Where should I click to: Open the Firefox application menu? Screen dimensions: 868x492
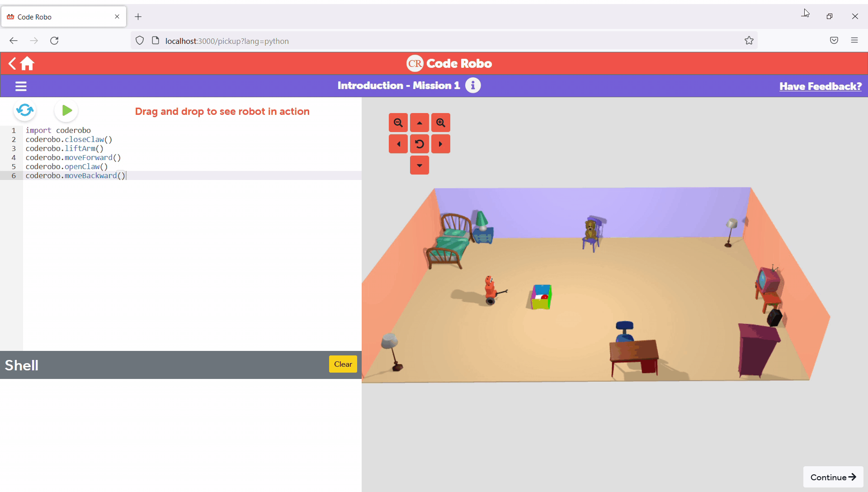point(854,41)
